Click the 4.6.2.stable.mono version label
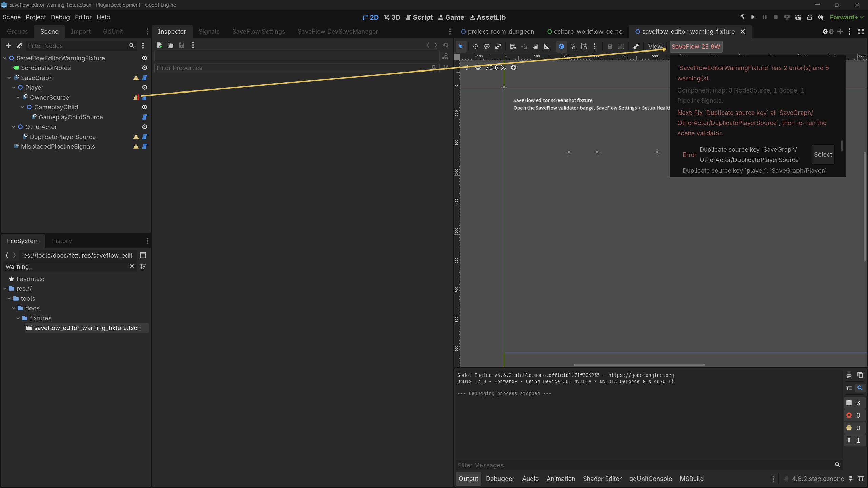Screen dimensions: 868x488 coord(818,479)
